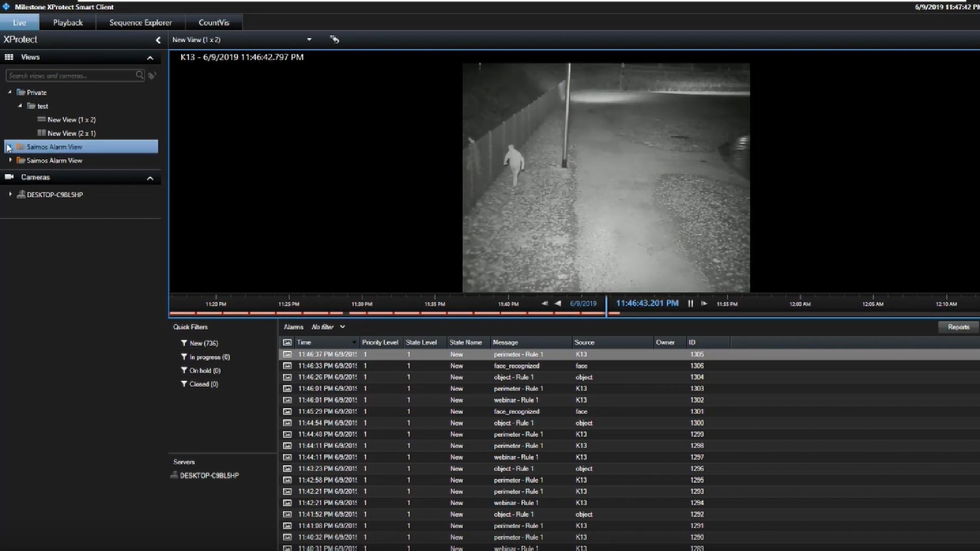Collapse the test folder
This screenshot has height=551, width=980.
[x=20, y=106]
